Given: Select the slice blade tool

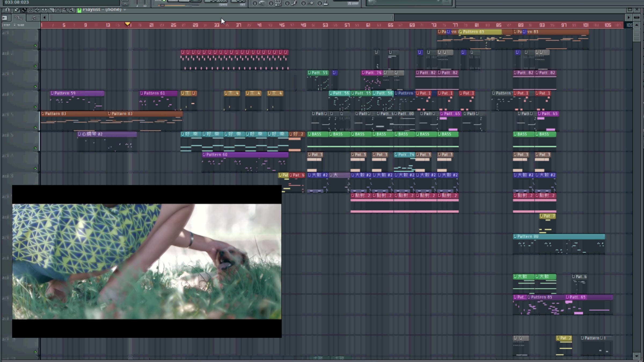Looking at the screenshot, I should (x=51, y=10).
